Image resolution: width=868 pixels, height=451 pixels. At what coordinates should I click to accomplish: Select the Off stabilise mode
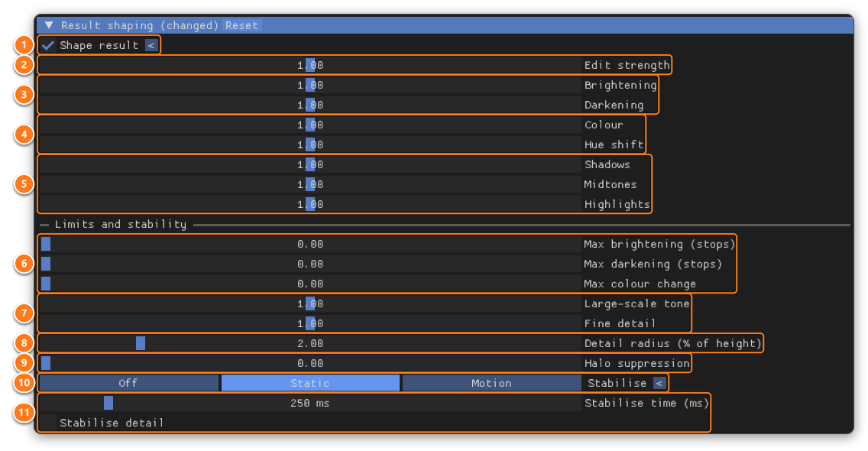(x=128, y=384)
